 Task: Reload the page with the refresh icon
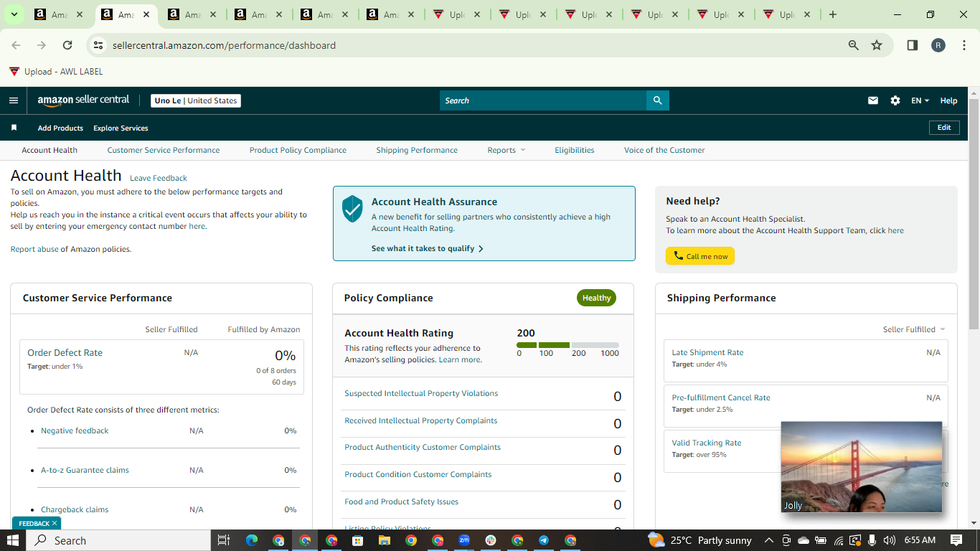click(x=67, y=45)
